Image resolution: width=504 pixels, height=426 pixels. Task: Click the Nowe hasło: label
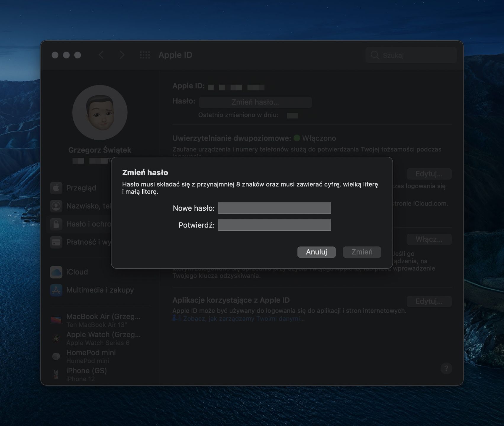(194, 208)
